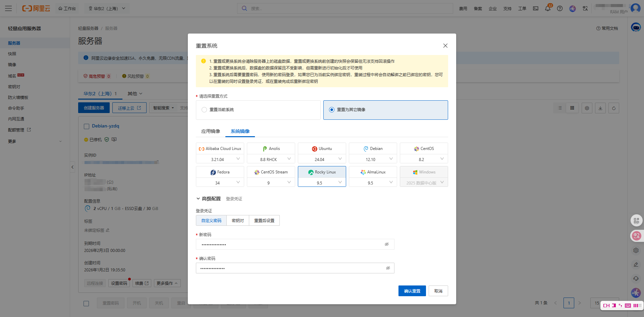Open the AlmaLinux 9.5 version dropdown
Image resolution: width=644 pixels, height=317 pixels.
pyautogui.click(x=373, y=182)
